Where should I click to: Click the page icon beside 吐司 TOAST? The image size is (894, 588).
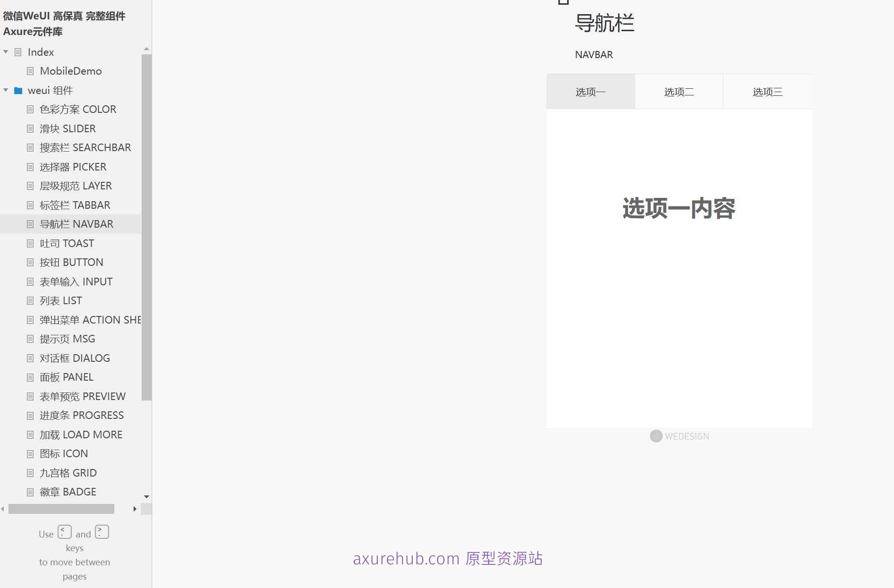coord(29,243)
